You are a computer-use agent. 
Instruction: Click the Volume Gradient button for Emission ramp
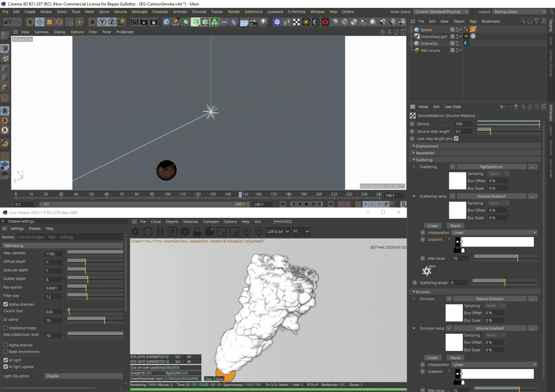pos(489,328)
